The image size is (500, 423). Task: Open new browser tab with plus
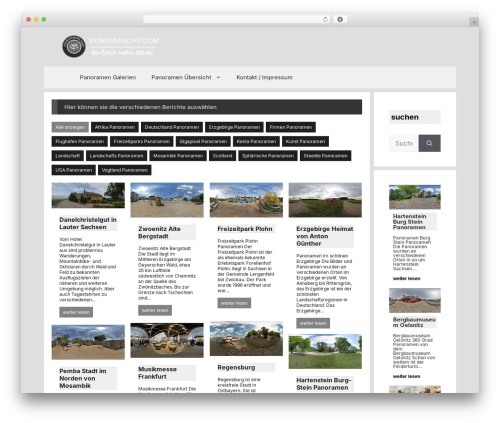[x=474, y=22]
